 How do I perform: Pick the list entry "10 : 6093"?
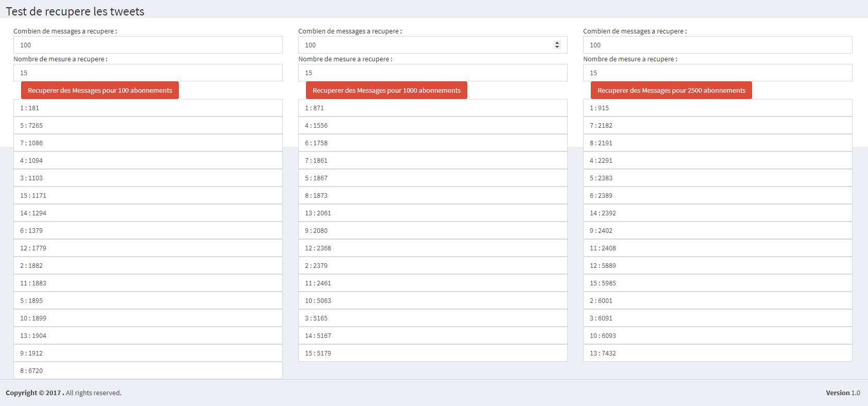coord(718,335)
